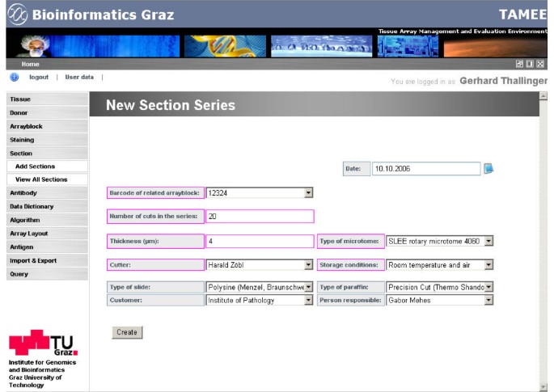
Task: Click the middle layout icon on Home bar
Action: [x=530, y=64]
